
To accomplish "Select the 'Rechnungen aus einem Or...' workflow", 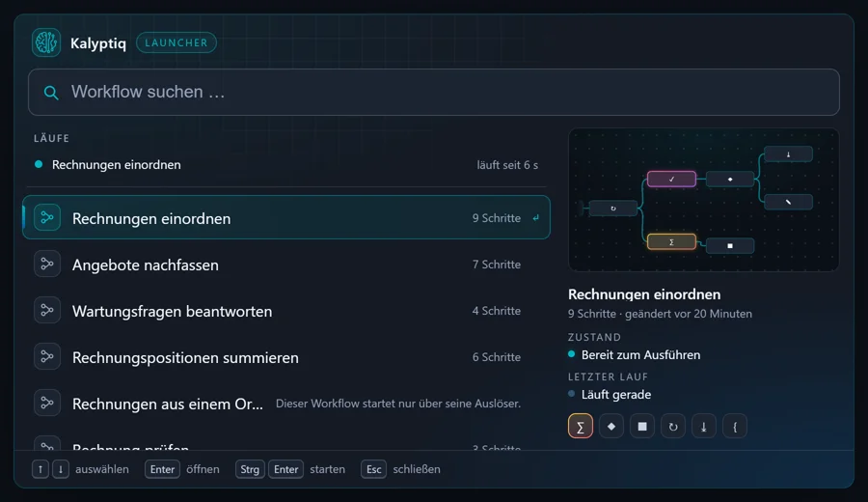I will (x=286, y=404).
